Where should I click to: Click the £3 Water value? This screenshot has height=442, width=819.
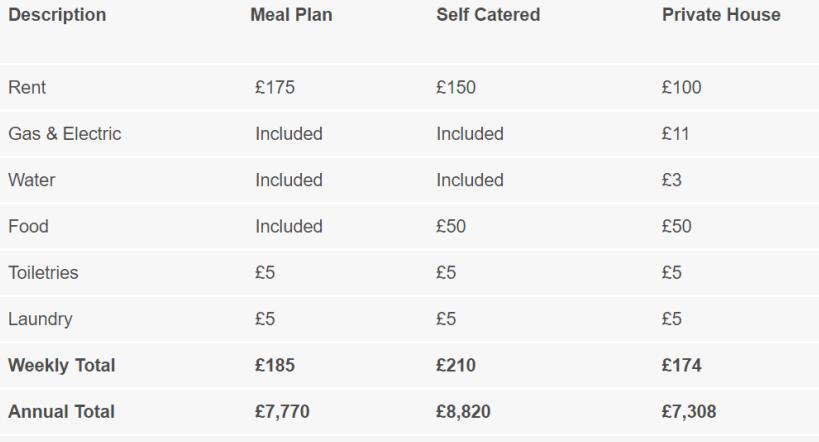671,180
